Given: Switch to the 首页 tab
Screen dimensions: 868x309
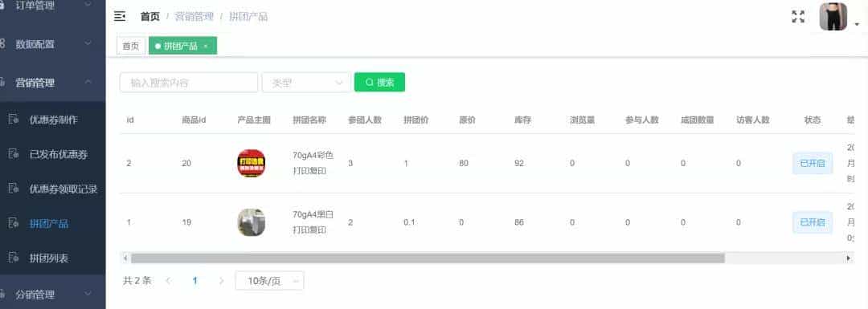Looking at the screenshot, I should [131, 46].
